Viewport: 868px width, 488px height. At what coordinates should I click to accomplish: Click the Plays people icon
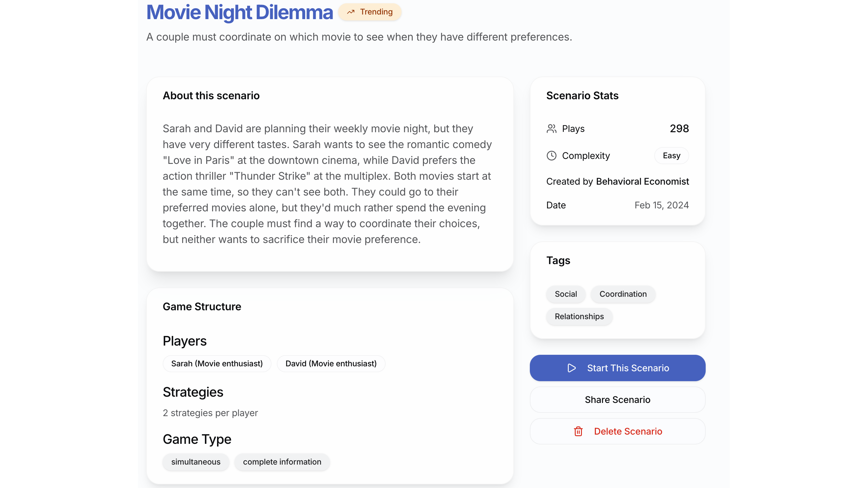[x=551, y=129]
